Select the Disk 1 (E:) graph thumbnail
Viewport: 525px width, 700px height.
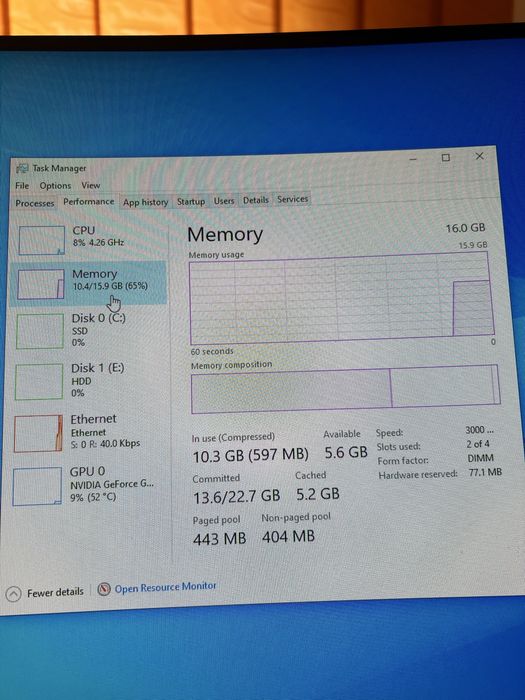pyautogui.click(x=39, y=382)
